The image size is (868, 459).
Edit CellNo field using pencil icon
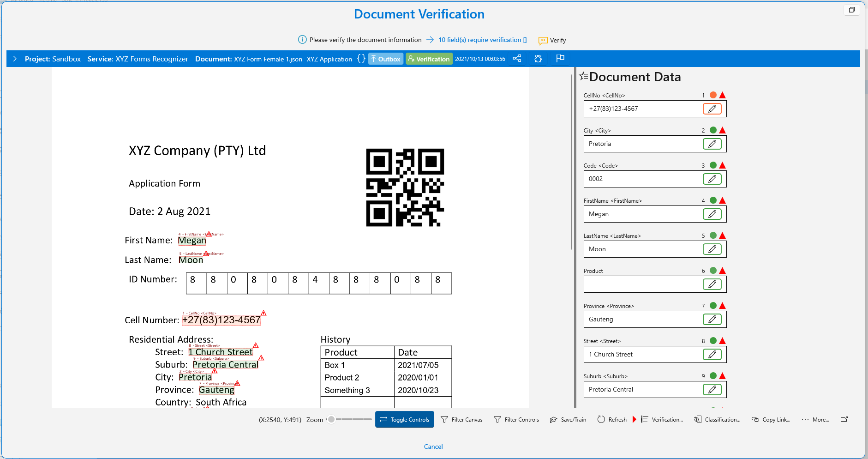[x=712, y=109]
